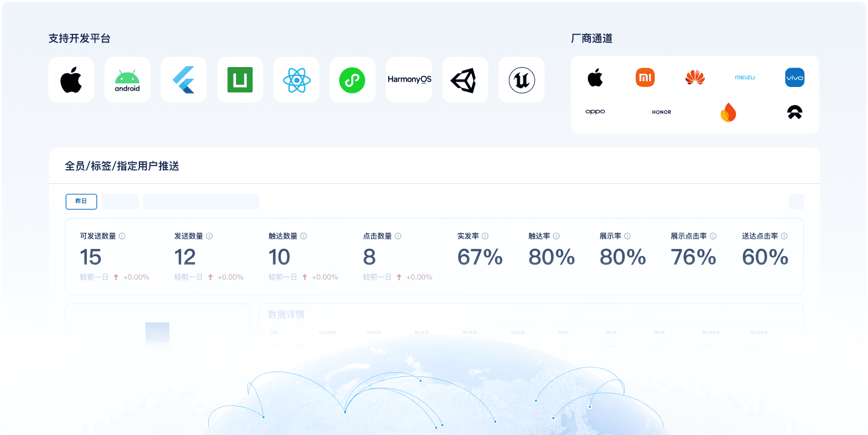
Task: Click the black NIO vendor logo
Action: (794, 112)
